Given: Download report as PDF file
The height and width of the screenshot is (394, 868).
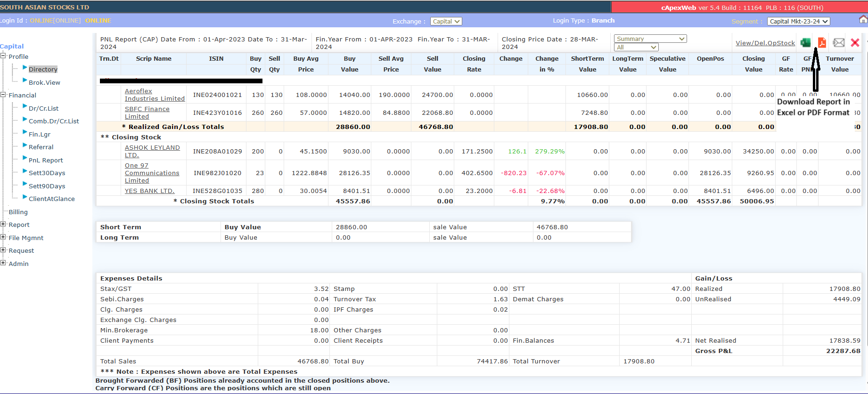Looking at the screenshot, I should pos(822,43).
